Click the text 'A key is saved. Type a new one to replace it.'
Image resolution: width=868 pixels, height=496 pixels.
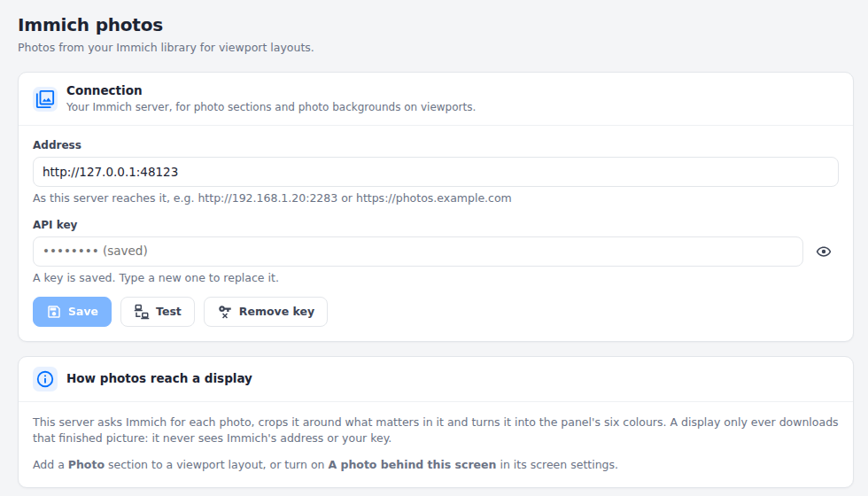(156, 278)
